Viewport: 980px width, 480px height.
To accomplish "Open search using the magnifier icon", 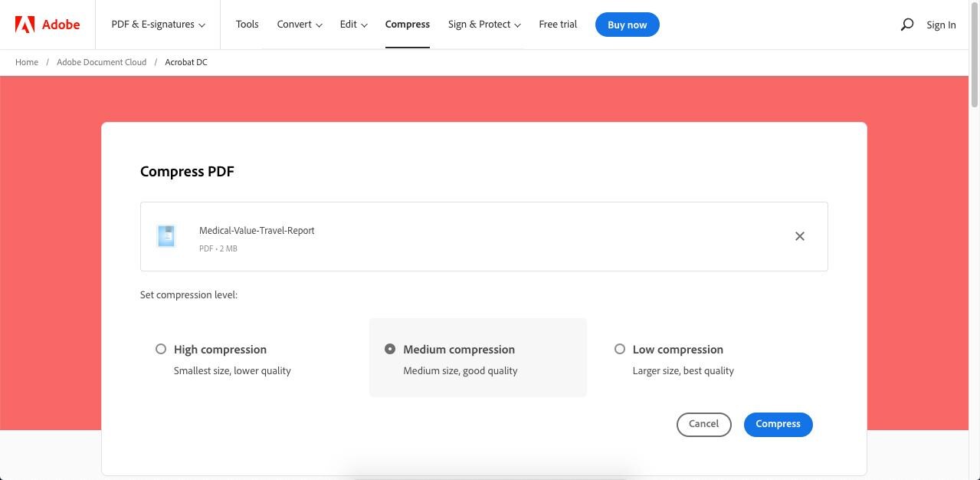I will pyautogui.click(x=906, y=24).
